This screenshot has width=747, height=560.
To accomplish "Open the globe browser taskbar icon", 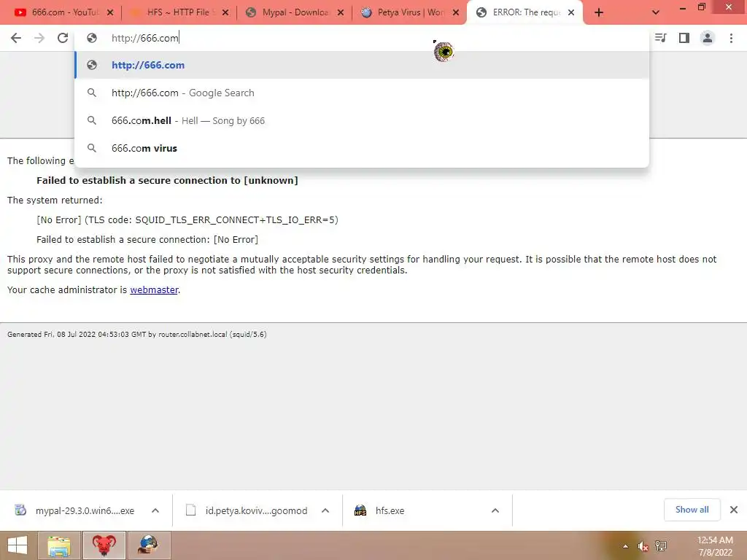I will [148, 545].
